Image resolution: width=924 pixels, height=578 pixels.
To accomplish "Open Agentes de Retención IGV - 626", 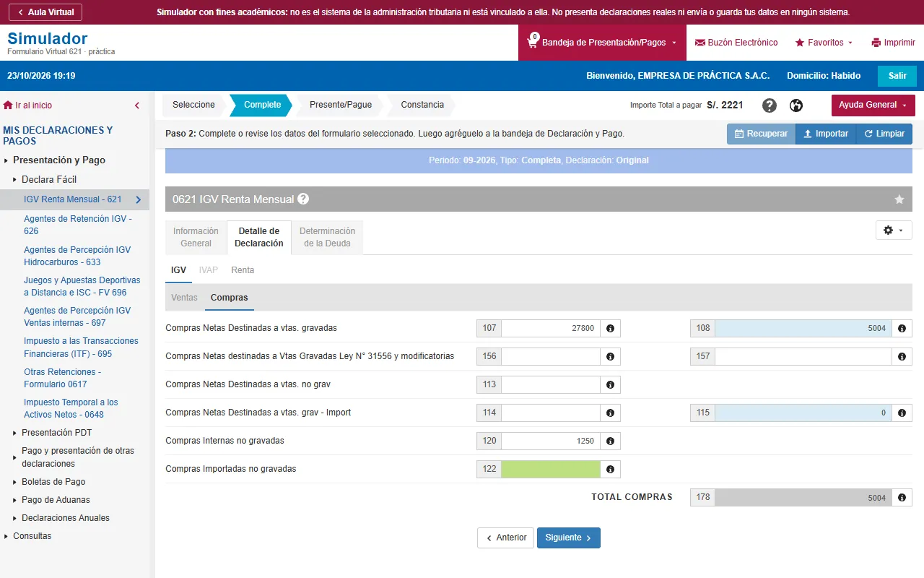I will point(78,225).
